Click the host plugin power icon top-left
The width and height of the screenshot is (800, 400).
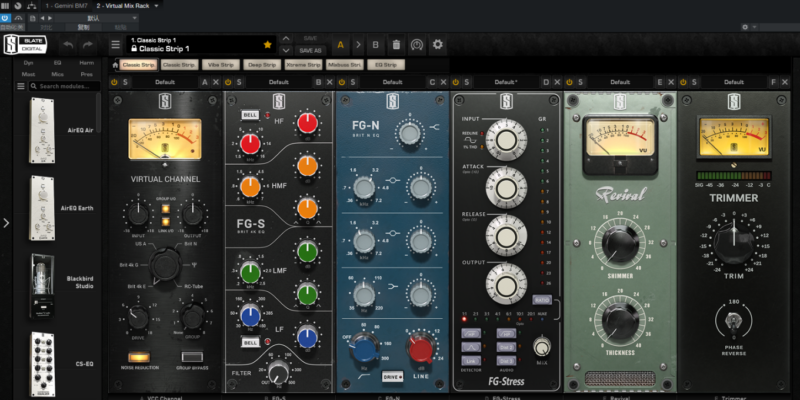[x=5, y=18]
